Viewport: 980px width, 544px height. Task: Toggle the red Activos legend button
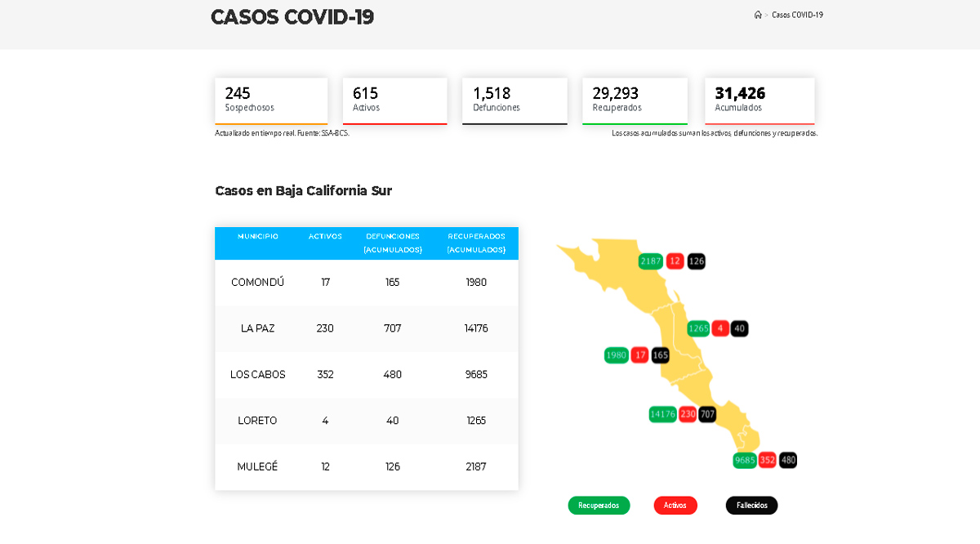pos(675,505)
